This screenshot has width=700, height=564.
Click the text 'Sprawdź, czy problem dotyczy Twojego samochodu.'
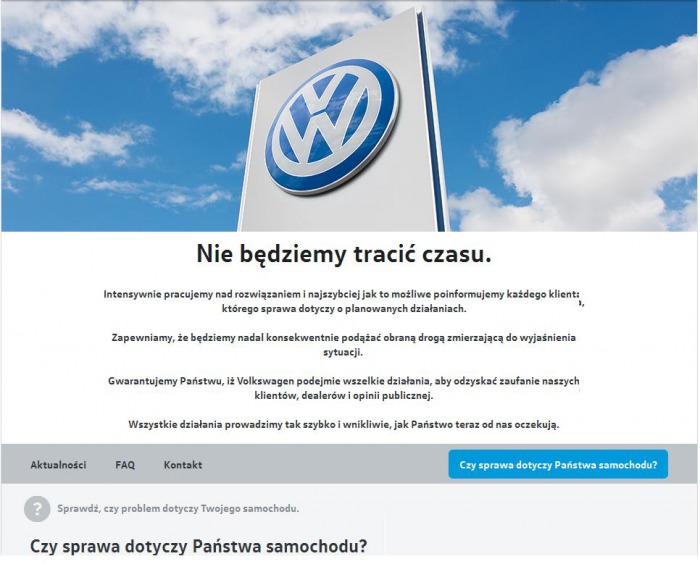pos(178,509)
